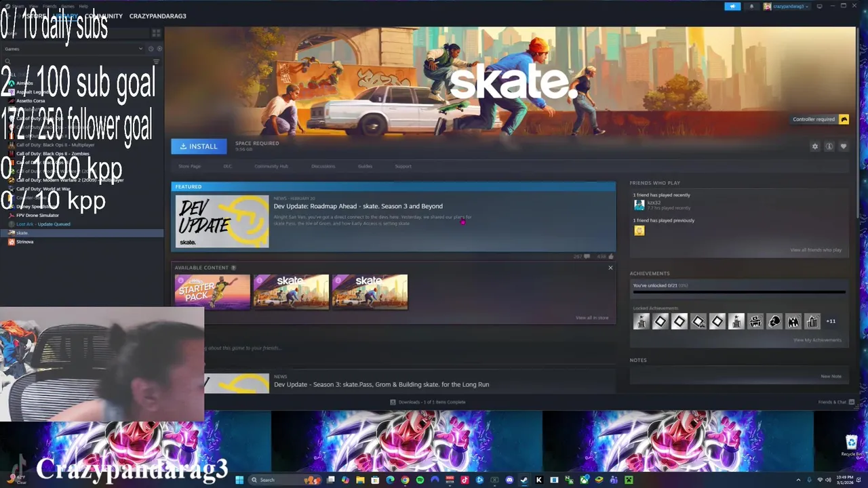This screenshot has height=488, width=868.
Task: Select skate. in library list
Action: [x=81, y=233]
